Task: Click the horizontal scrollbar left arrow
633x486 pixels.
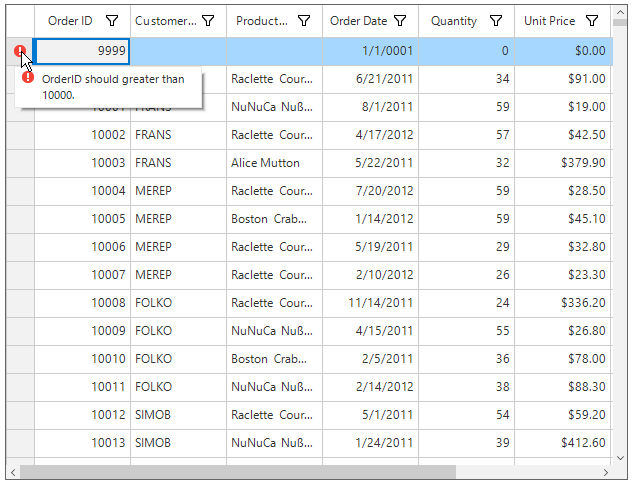Action: pyautogui.click(x=13, y=472)
